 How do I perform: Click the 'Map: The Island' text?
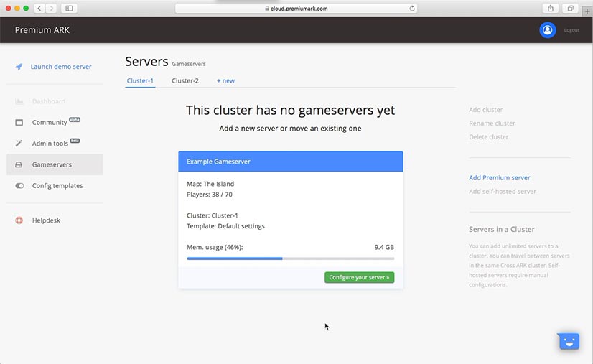[x=210, y=184]
